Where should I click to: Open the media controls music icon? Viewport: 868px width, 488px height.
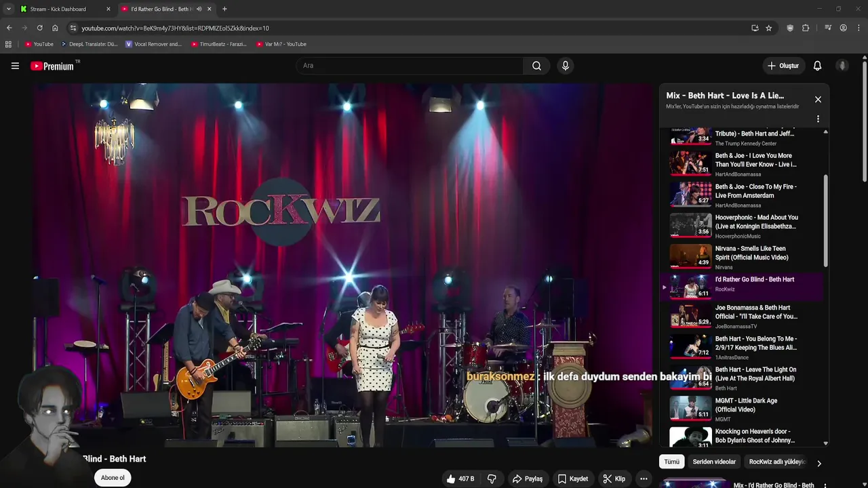point(828,28)
